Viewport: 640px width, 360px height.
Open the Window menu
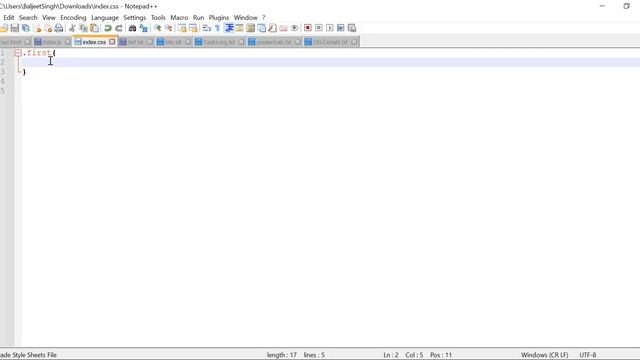click(245, 18)
